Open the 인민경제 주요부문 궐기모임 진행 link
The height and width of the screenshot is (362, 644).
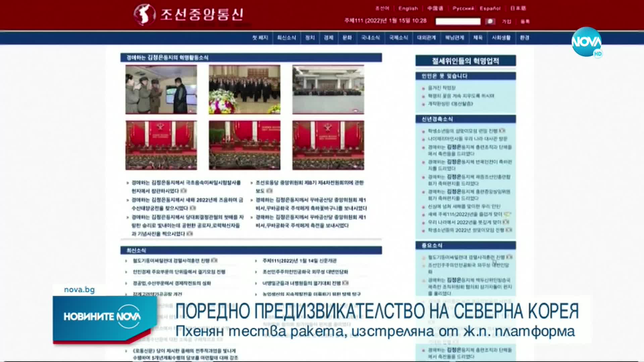(179, 272)
